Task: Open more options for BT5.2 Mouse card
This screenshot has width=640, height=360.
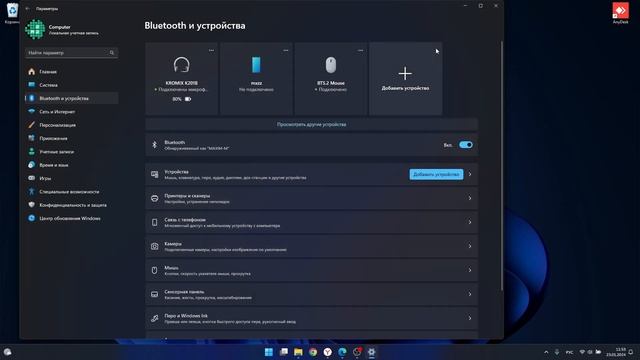Action: coord(360,50)
